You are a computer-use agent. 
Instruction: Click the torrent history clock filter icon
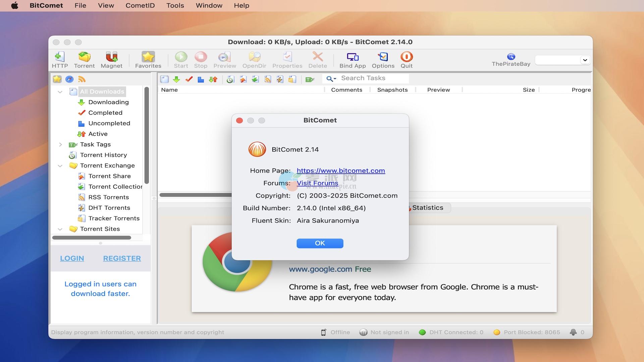[x=230, y=79]
